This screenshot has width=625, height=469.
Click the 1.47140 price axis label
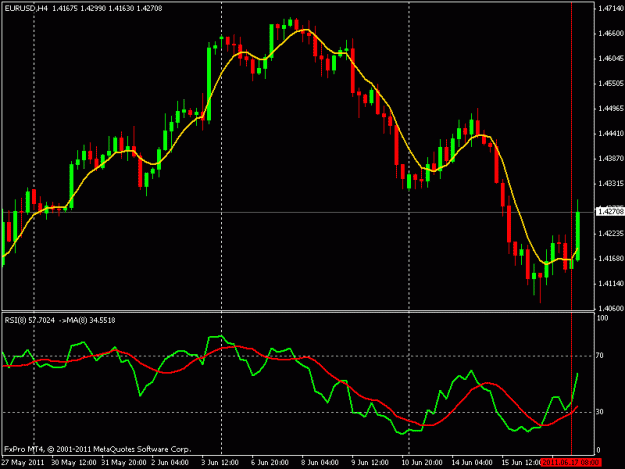click(x=611, y=8)
